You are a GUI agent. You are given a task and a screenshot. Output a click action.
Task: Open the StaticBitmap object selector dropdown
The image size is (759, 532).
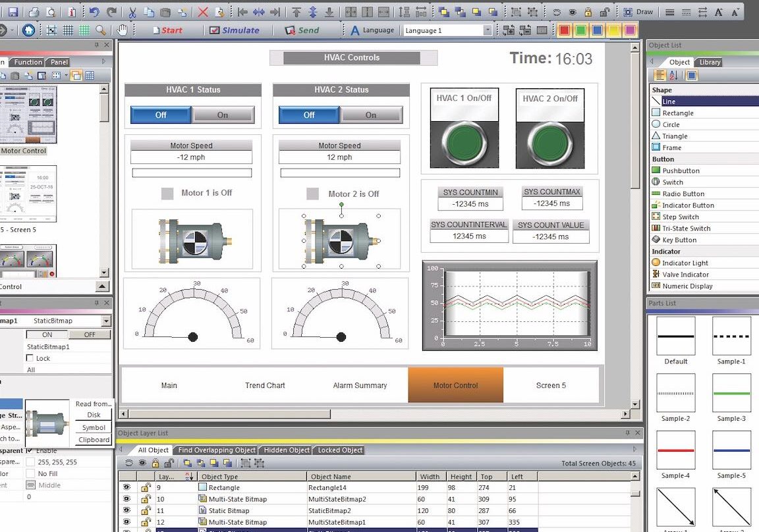click(x=106, y=321)
